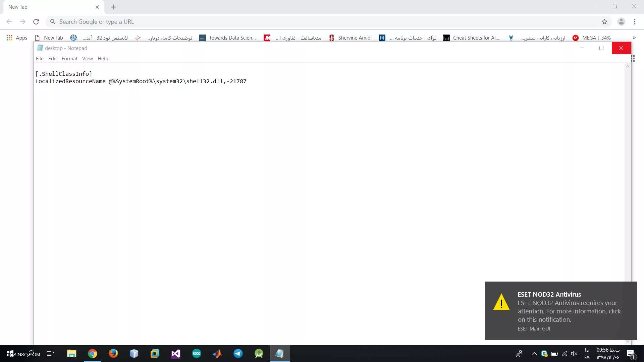Select the Arduino IDE icon in taskbar
The image size is (644, 362).
(196, 354)
